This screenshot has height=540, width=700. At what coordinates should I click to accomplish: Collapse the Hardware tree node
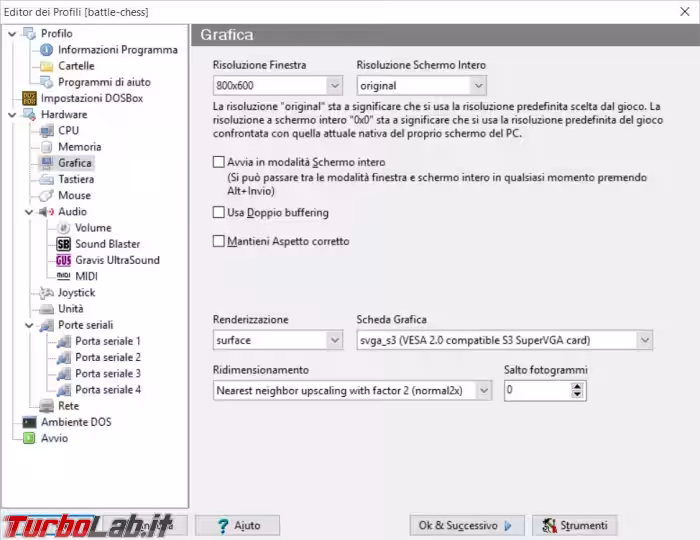12,115
